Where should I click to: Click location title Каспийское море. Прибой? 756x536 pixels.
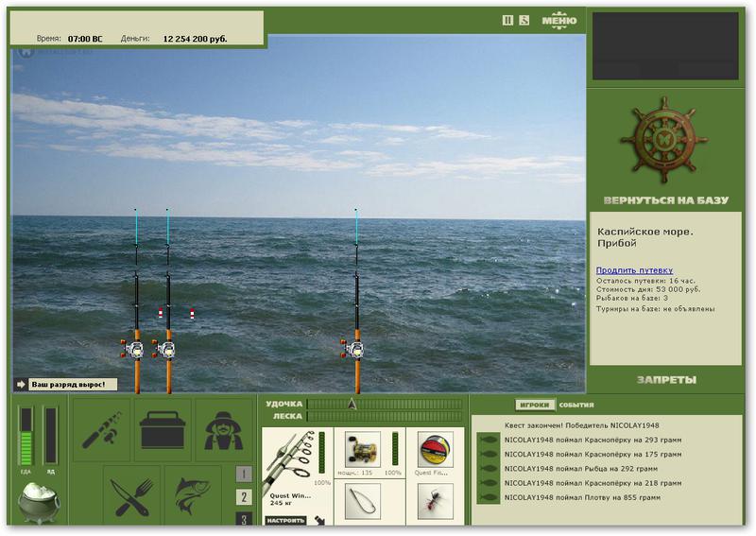click(x=645, y=237)
